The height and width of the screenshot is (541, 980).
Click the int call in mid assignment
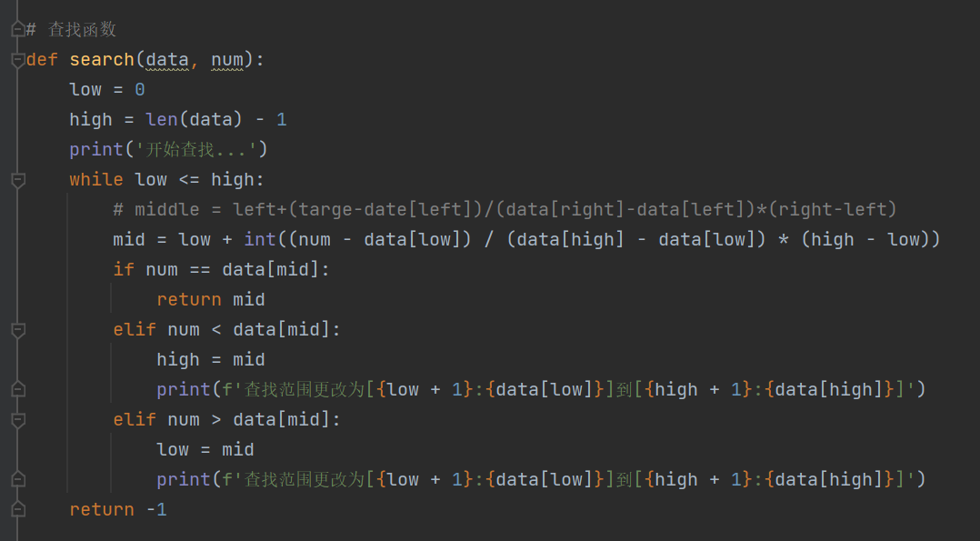click(x=260, y=240)
